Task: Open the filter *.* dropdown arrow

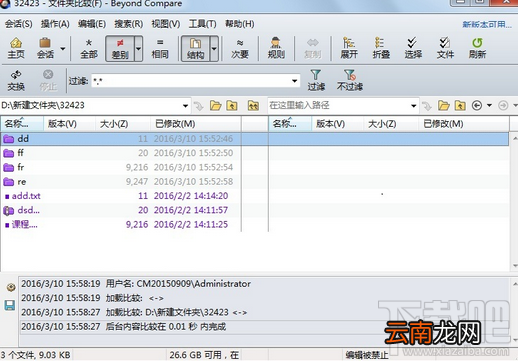Action: (294, 81)
